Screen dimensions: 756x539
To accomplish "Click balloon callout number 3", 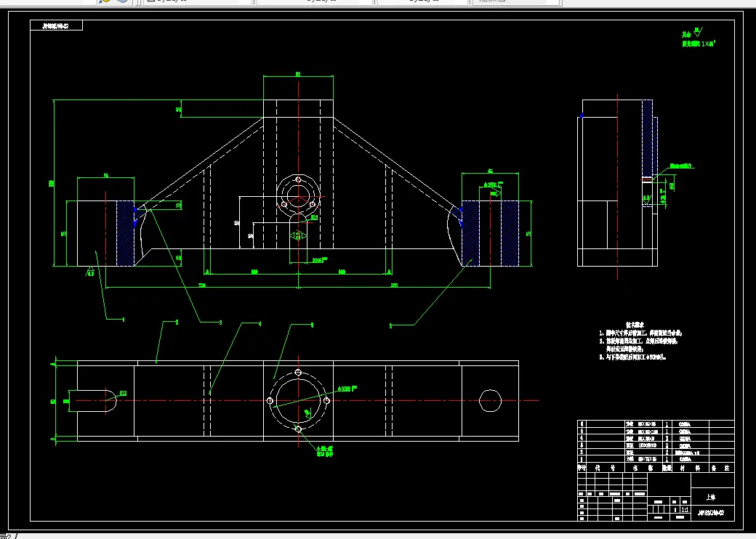I will (x=221, y=323).
